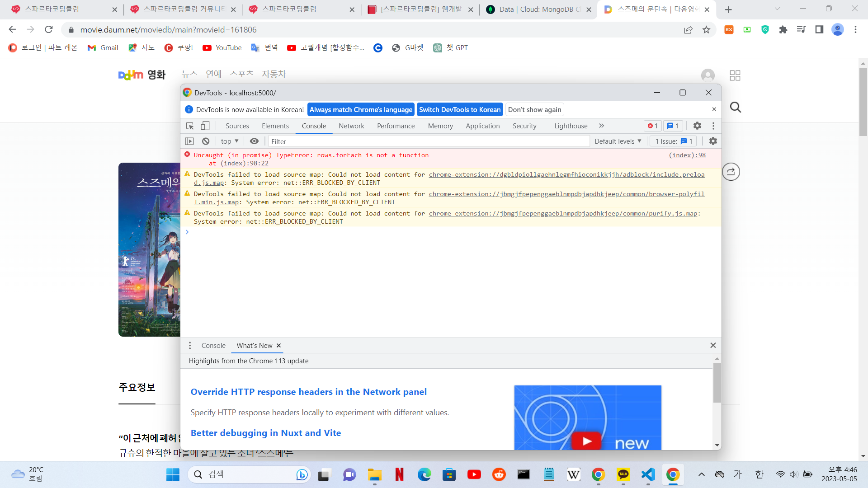The height and width of the screenshot is (488, 868).
Task: Open the Gmail bookmark
Action: coord(103,48)
